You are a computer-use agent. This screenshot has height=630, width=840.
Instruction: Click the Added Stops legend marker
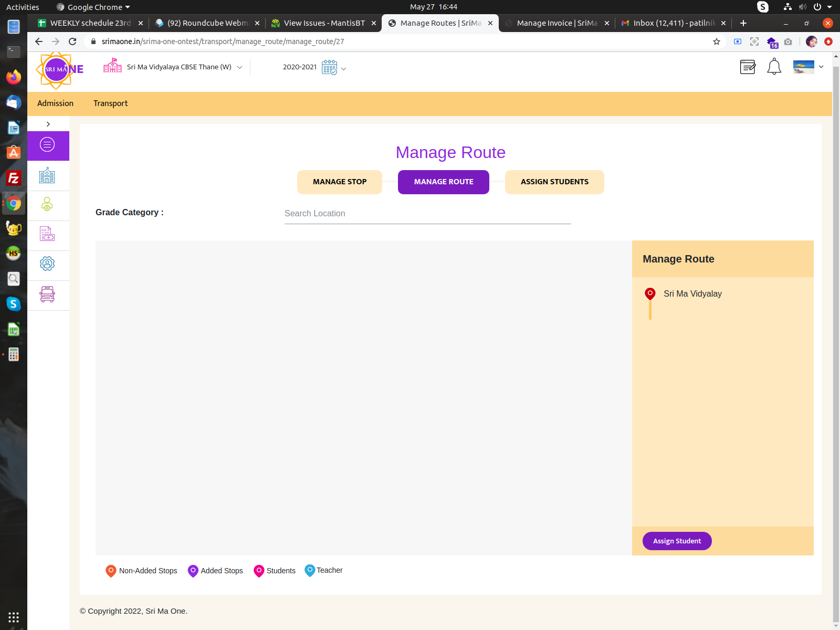(193, 571)
